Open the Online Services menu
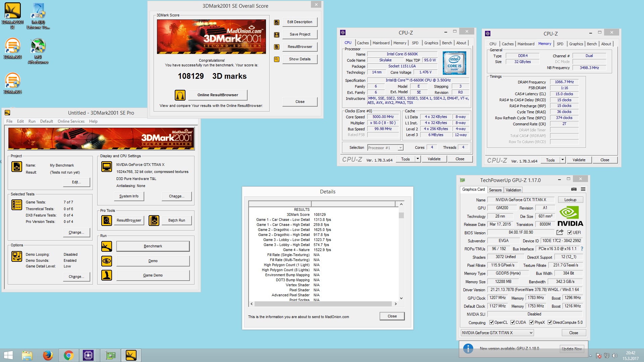Screen dimensions: 644x362 click(x=71, y=121)
